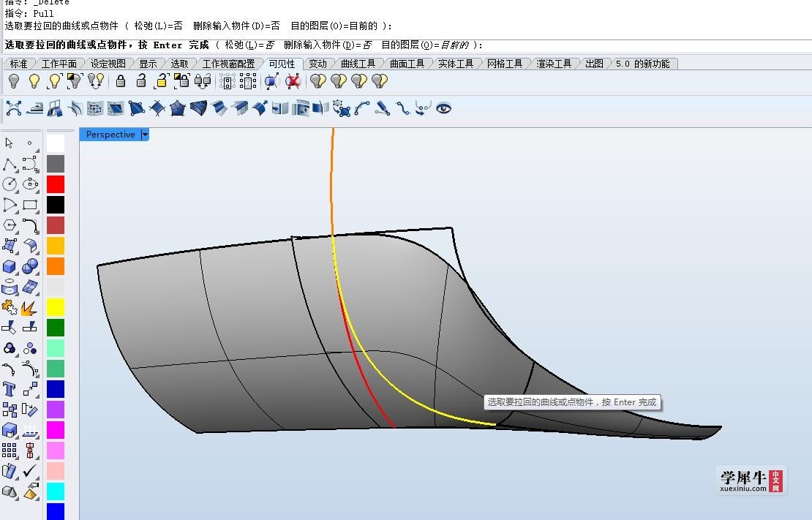Pick the cyan color swatch
812x520 pixels.
pos(56,491)
